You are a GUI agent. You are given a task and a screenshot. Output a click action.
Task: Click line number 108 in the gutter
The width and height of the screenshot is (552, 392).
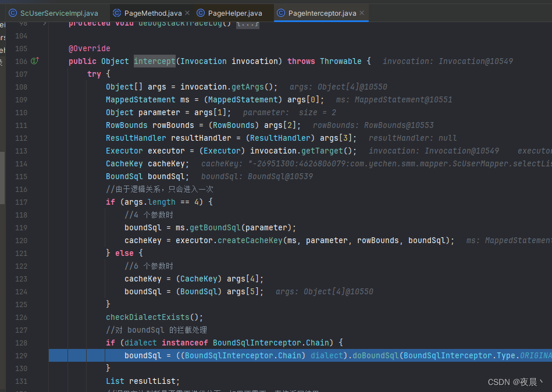point(21,87)
